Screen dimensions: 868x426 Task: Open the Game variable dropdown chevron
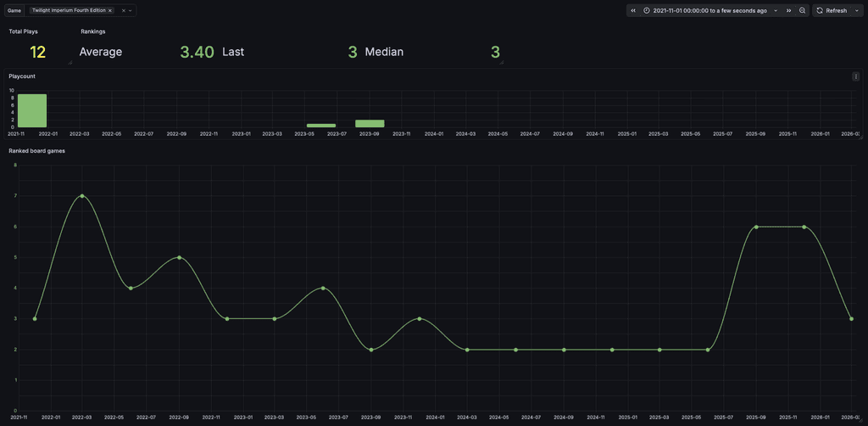click(130, 10)
